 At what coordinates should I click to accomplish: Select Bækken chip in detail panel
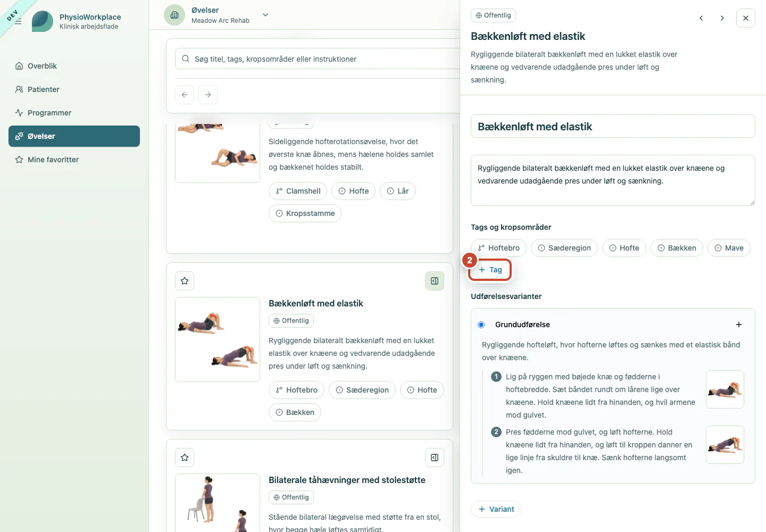pos(677,248)
